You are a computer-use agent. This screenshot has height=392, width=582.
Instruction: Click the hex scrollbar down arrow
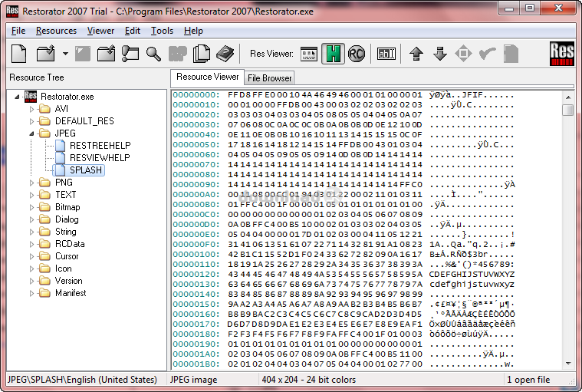coord(568,364)
